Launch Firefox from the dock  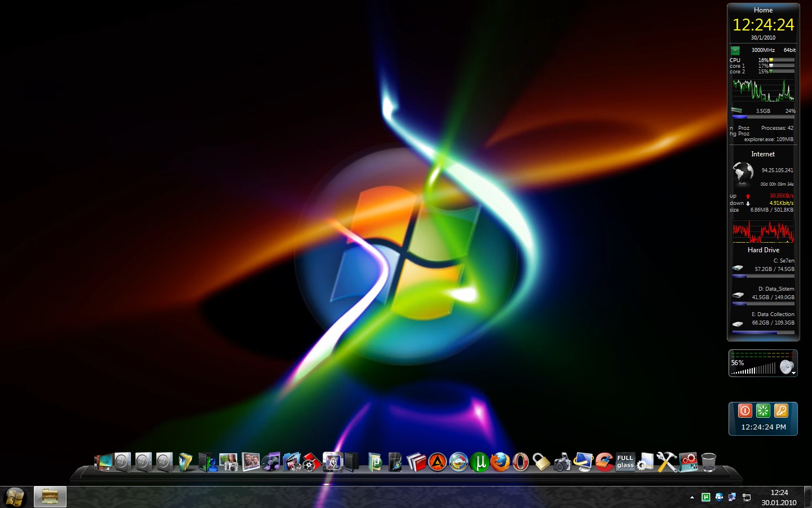[x=500, y=462]
